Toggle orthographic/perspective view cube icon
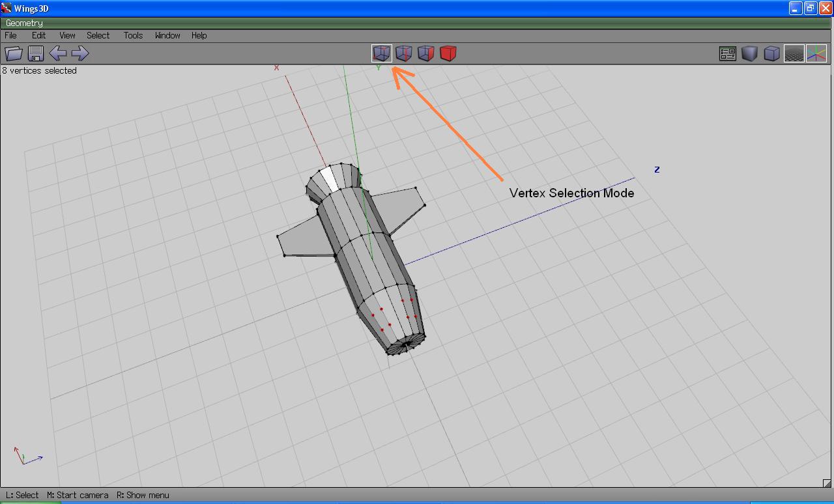This screenshot has width=834, height=504. coord(772,53)
